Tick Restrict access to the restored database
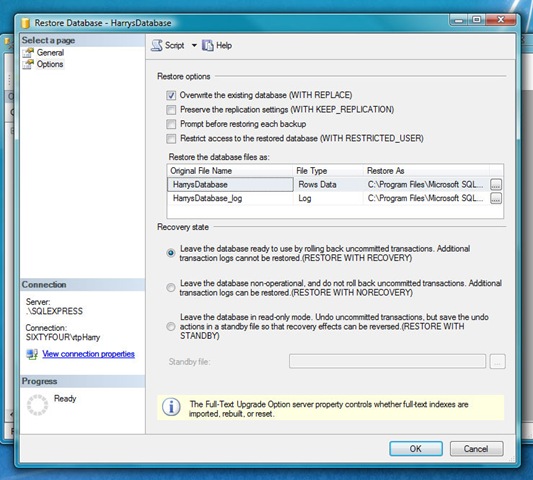 (171, 138)
